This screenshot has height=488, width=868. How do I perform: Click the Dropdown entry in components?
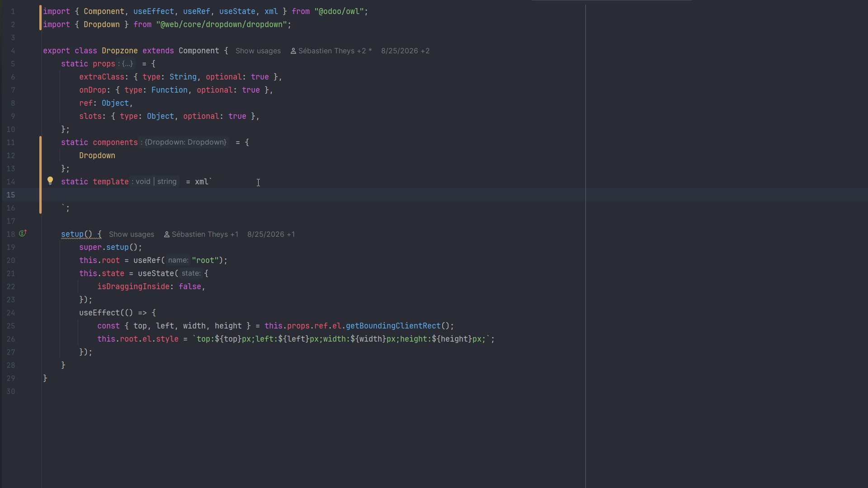click(97, 155)
